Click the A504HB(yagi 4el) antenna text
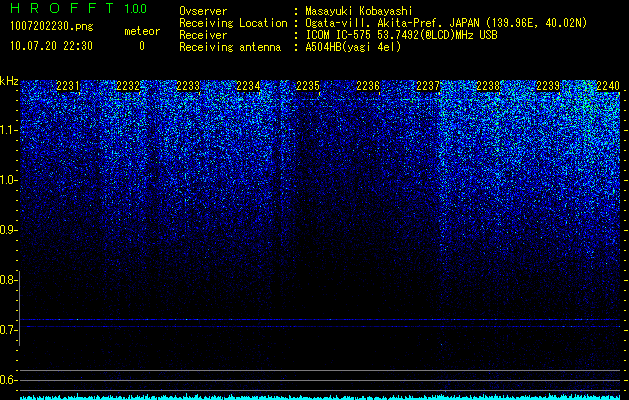This screenshot has height=400, width=629. (353, 47)
